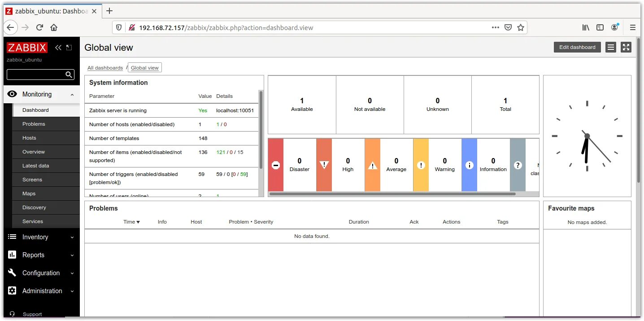
Task: Click the blue Information color bar
Action: pos(469,165)
